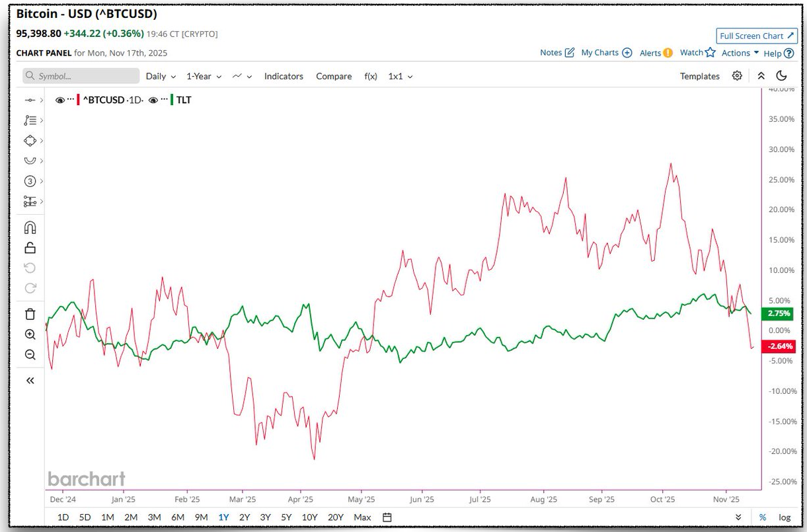Image resolution: width=807 pixels, height=532 pixels.
Task: Open My Charts link
Action: [x=607, y=52]
